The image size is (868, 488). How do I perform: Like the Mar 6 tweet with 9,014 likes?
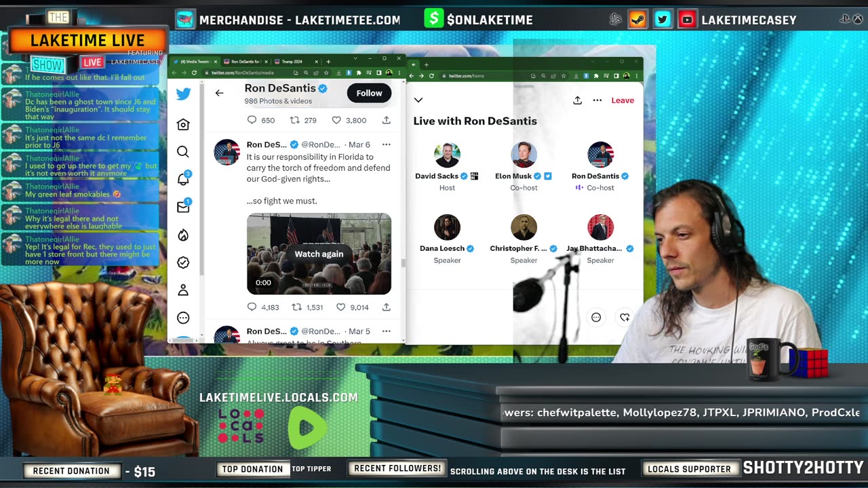(x=340, y=307)
